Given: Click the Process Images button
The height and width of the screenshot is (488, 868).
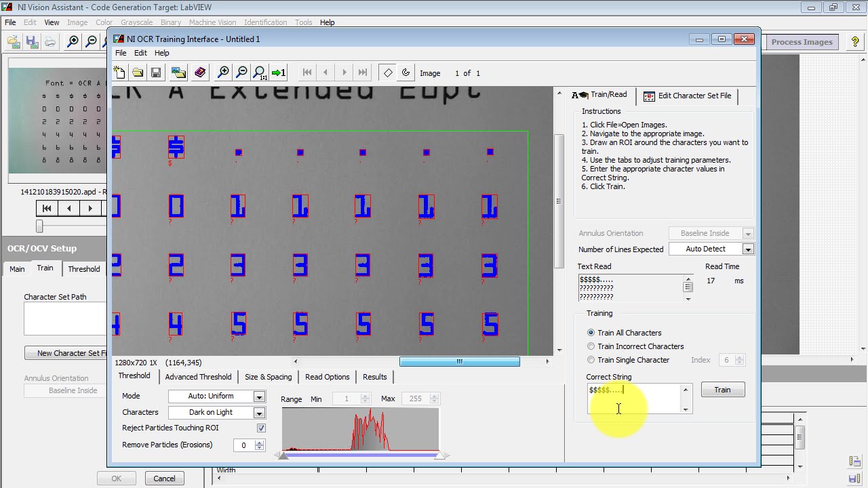Looking at the screenshot, I should click(802, 42).
